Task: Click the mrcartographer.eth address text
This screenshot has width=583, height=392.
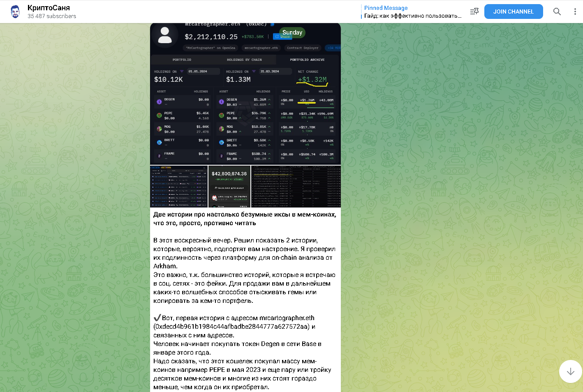Action: coord(287,318)
